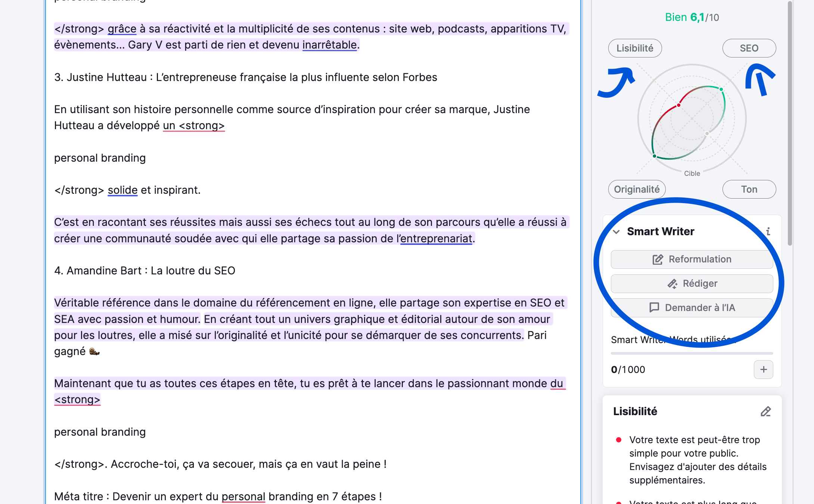This screenshot has height=504, width=814.
Task: Click the underlined word 'entreprenariat'
Action: pos(436,238)
